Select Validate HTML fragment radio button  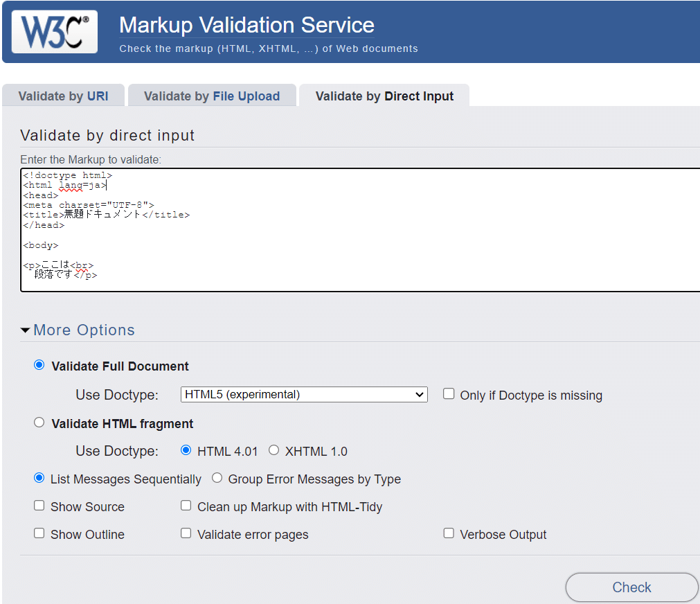[39, 422]
